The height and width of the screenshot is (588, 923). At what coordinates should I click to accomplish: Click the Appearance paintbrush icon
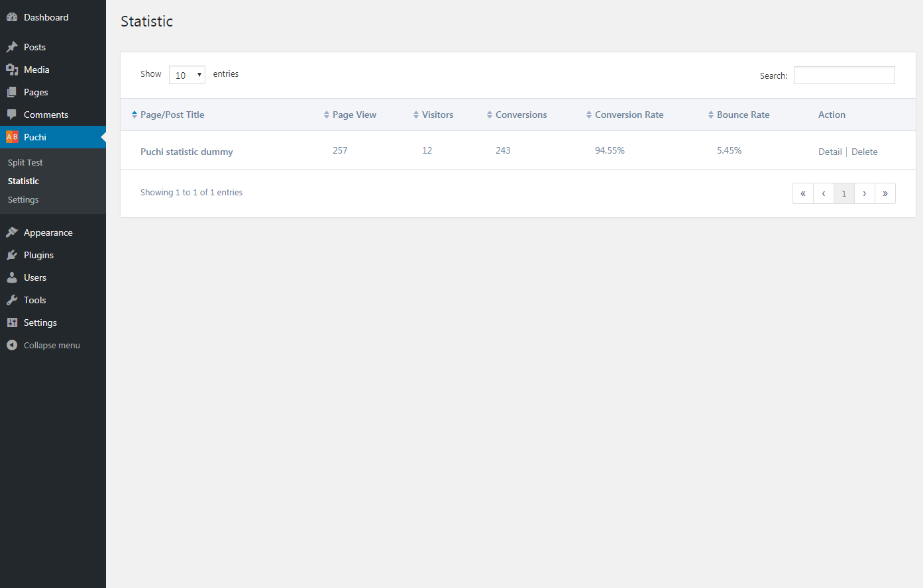(x=12, y=232)
